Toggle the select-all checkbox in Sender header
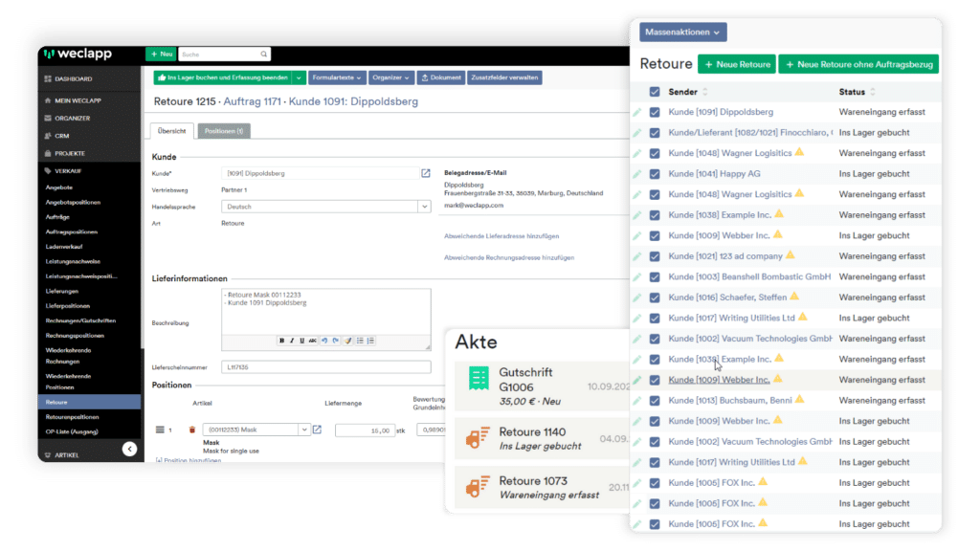 (655, 92)
